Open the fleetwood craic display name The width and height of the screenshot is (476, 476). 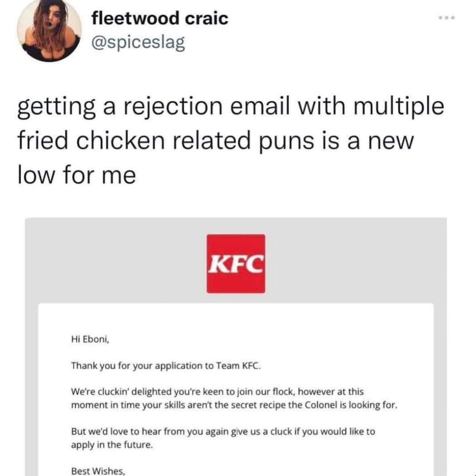coord(159,18)
